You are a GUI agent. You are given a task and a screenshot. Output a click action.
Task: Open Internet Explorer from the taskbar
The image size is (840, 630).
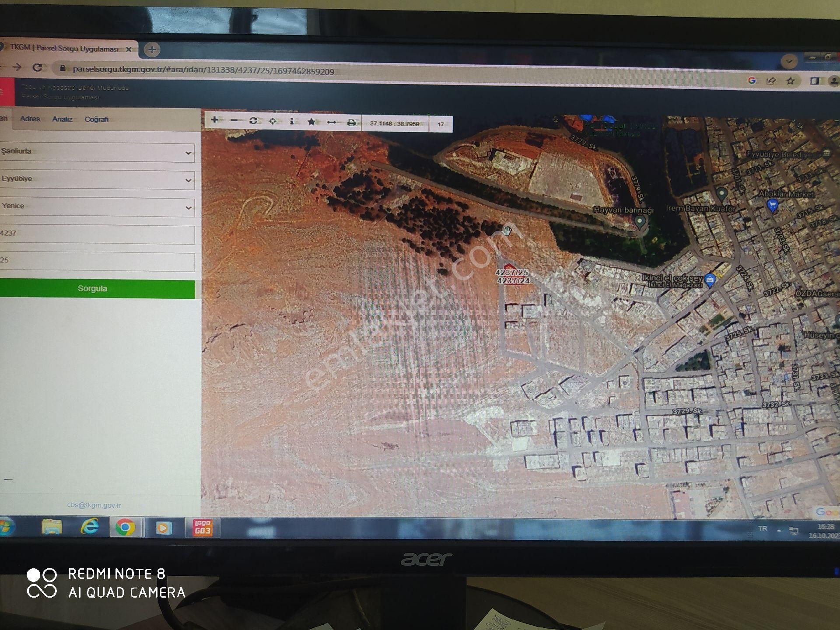90,527
